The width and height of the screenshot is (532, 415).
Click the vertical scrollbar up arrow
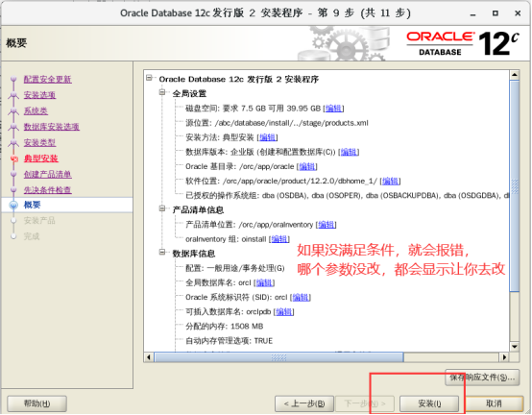tap(515, 75)
